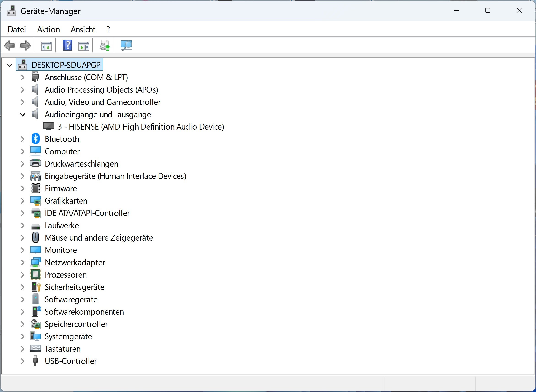Collapse the Audioeingänge und -ausgänge node
Image resolution: width=536 pixels, height=392 pixels.
pos(23,115)
